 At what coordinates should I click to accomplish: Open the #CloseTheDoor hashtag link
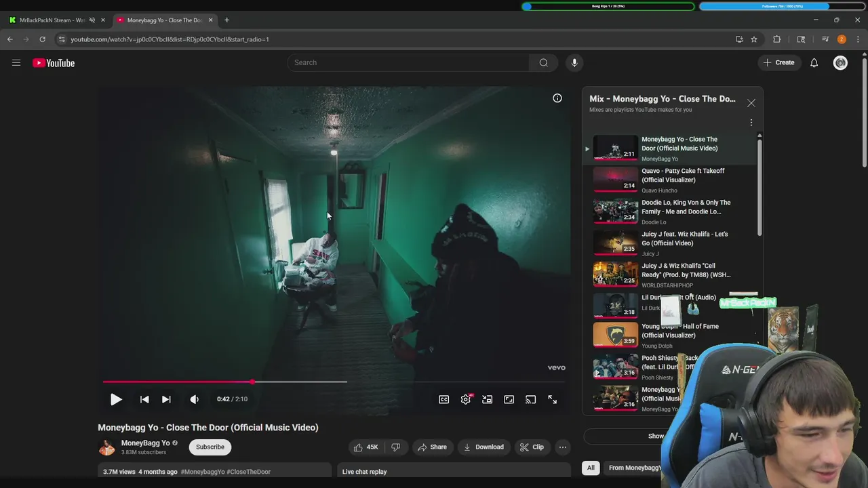pos(249,472)
